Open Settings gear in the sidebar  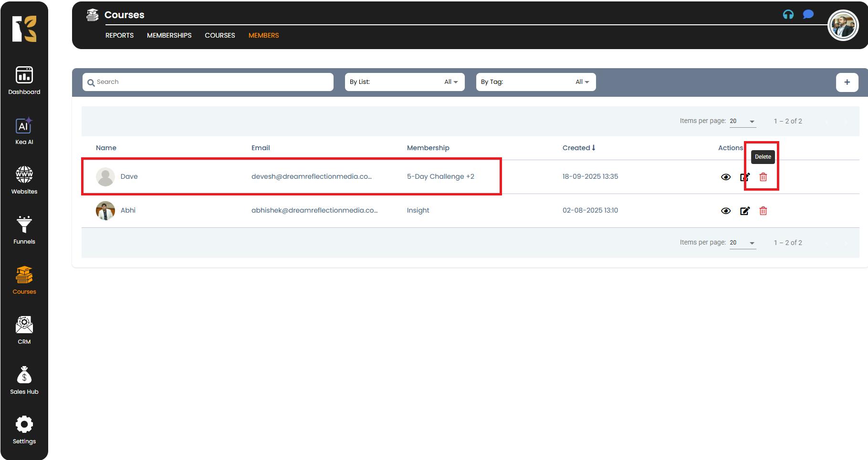24,430
